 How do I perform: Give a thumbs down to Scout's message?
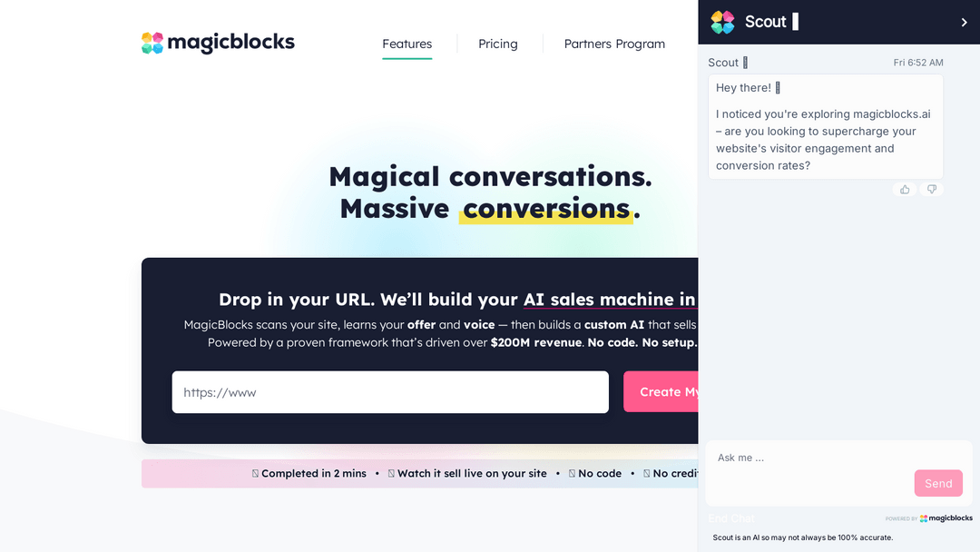tap(931, 189)
